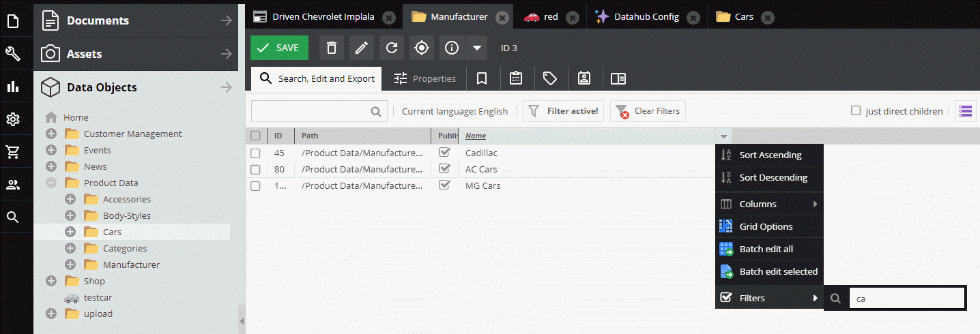Choose Sort Descending from the column menu
Viewport: 980px width, 334px height.
pos(770,178)
